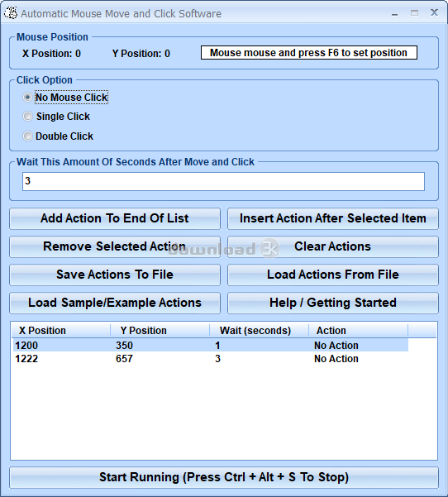This screenshot has width=448, height=497.
Task: Click the Y Position column header
Action: 160,330
